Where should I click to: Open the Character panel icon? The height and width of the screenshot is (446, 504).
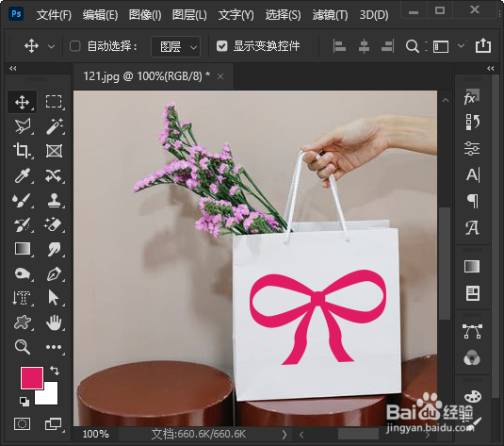(472, 175)
